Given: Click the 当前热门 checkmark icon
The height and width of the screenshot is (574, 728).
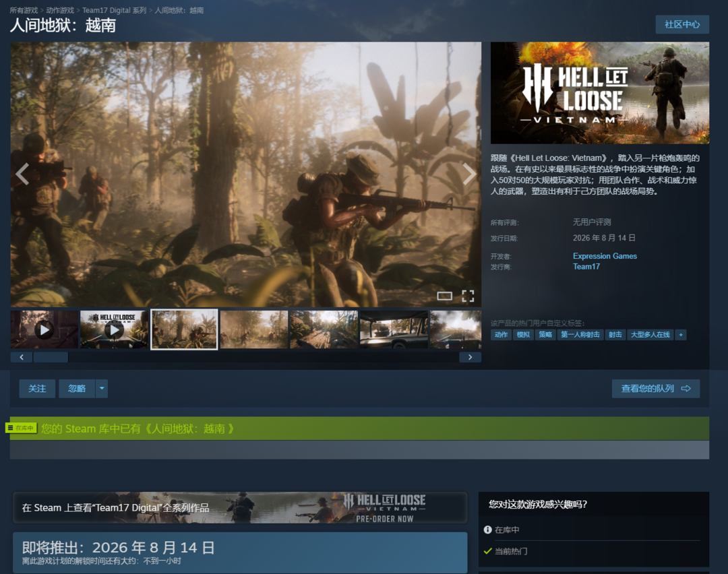Looking at the screenshot, I should pos(487,551).
